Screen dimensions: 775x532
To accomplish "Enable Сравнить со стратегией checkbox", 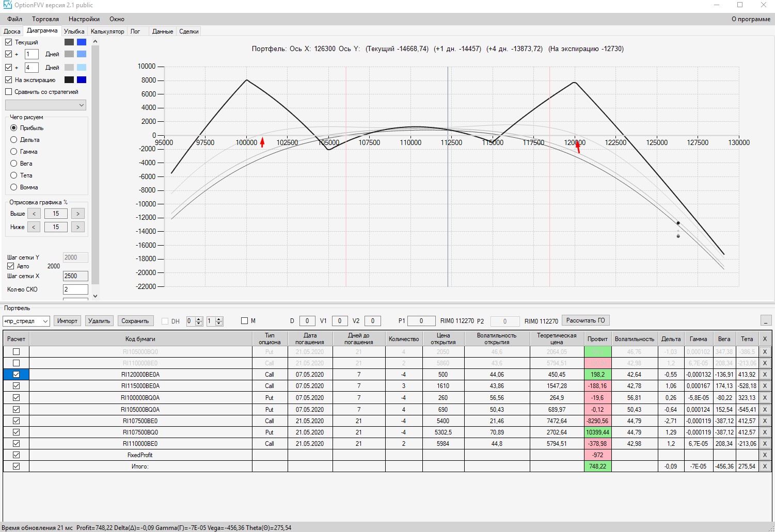I will [8, 92].
